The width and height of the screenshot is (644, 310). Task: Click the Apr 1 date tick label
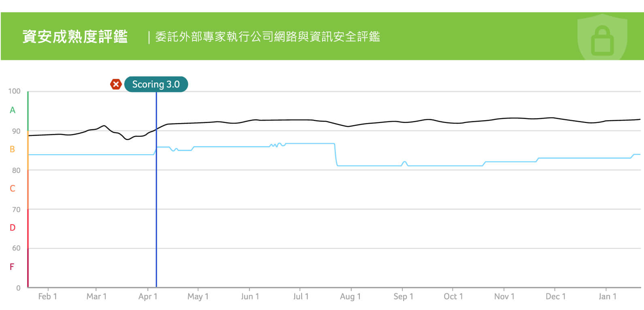click(148, 297)
